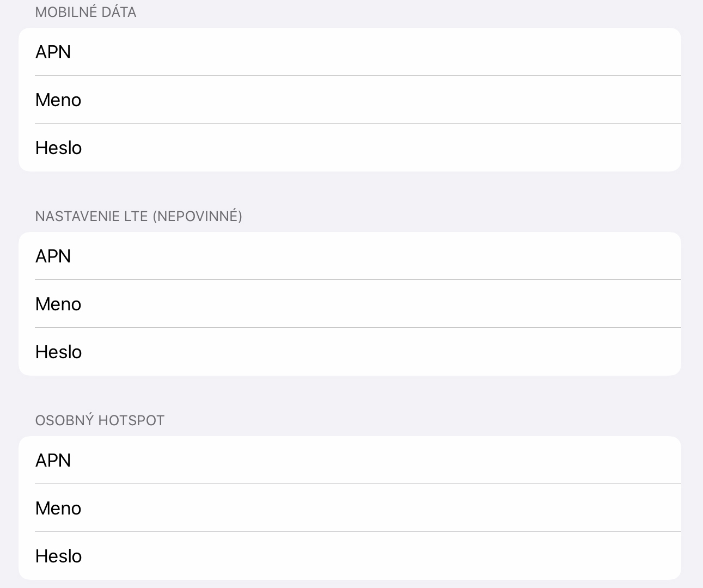This screenshot has height=588, width=703.
Task: Click the Osobný hotspot section header
Action: (x=100, y=420)
